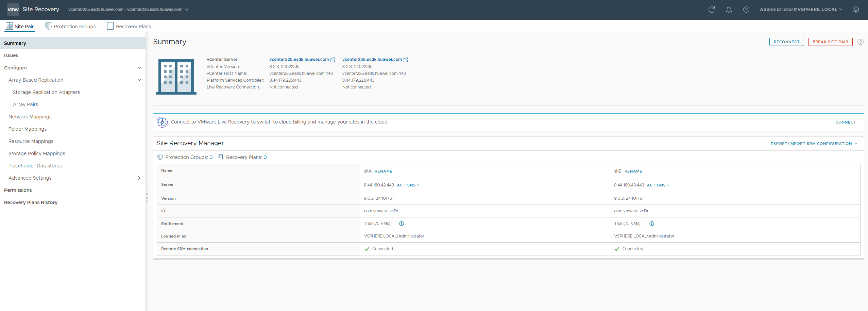Select sitB server address 8.44.180.43:443
Viewport: 868px width, 311px height.
629,185
